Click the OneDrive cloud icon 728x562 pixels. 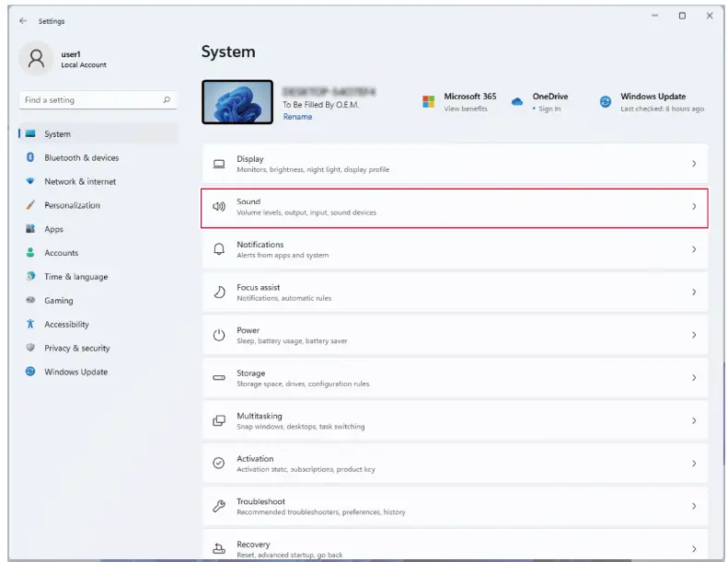(517, 102)
